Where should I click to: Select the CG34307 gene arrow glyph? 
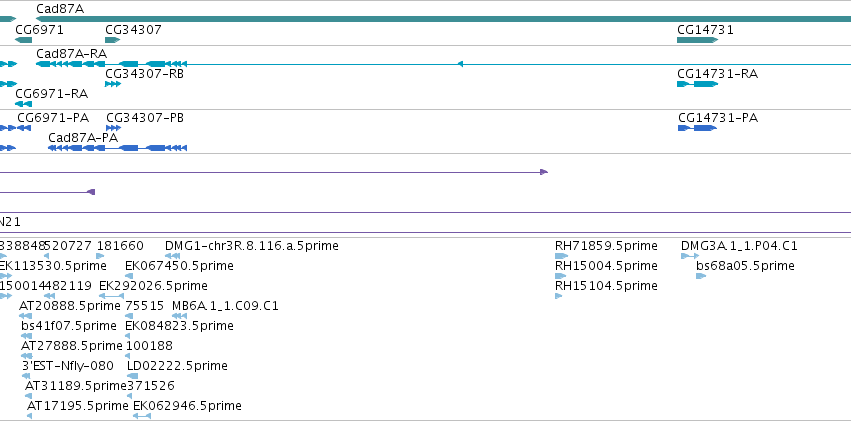112,40
